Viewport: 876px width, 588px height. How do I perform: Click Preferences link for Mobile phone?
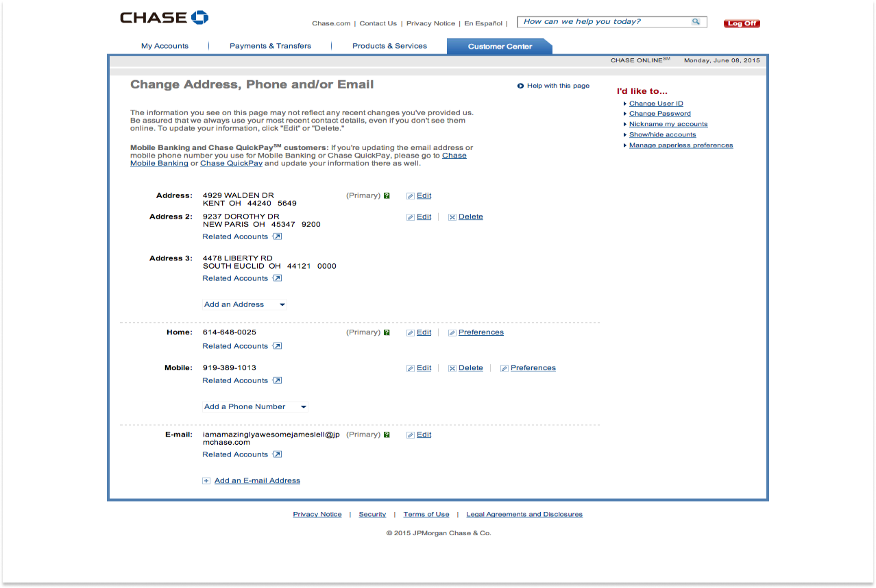point(533,368)
